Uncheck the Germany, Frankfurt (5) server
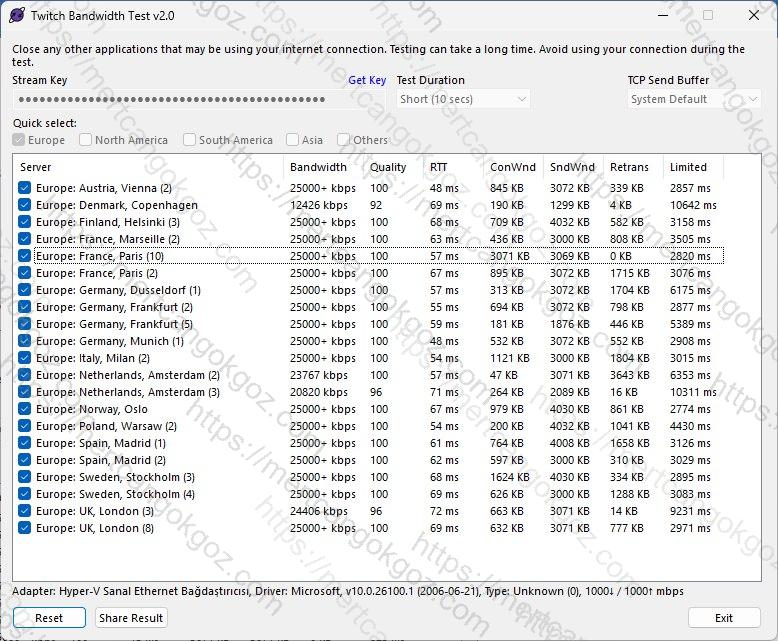 click(24, 324)
